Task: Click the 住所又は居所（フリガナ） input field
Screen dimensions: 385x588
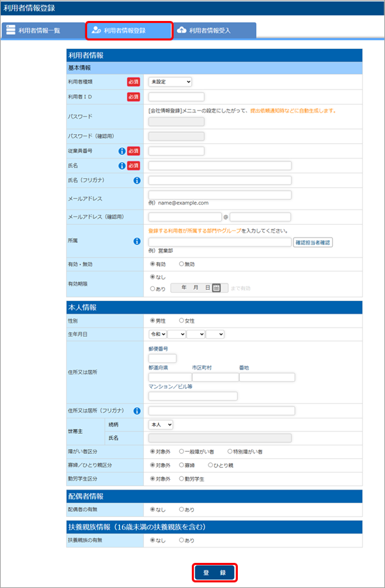Action: coord(222,411)
